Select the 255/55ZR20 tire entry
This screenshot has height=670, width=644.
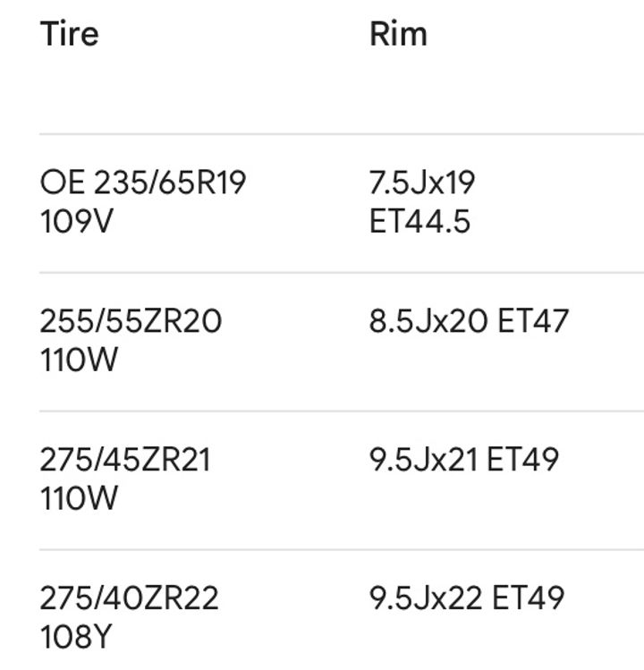point(131,321)
